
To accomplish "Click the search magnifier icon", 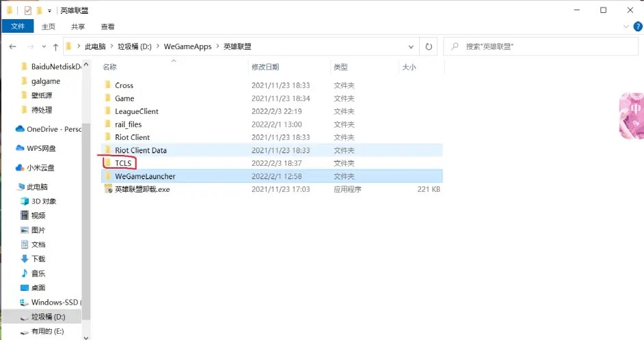I will (x=455, y=46).
